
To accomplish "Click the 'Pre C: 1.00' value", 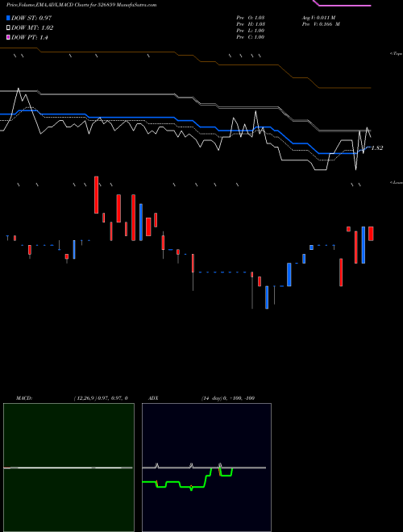I will (251, 37).
